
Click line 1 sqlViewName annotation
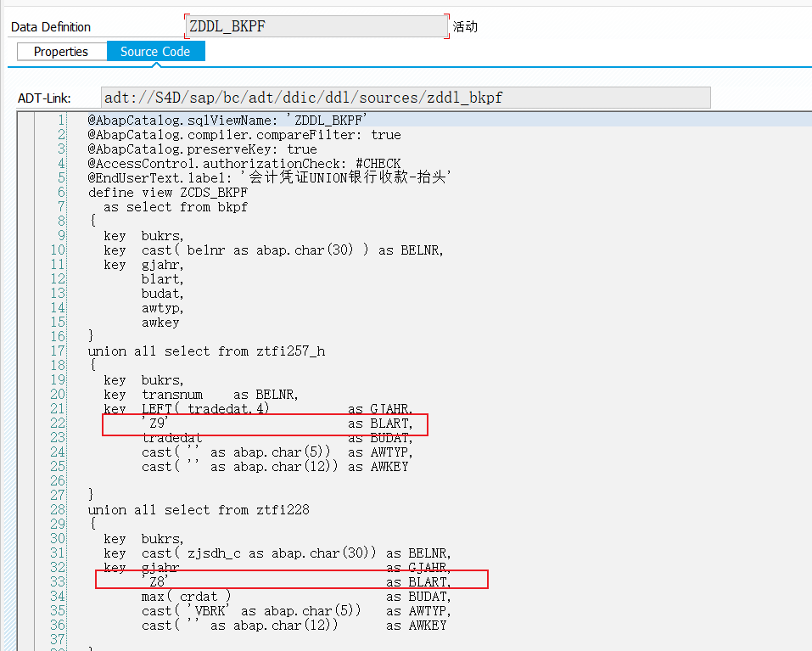click(227, 121)
